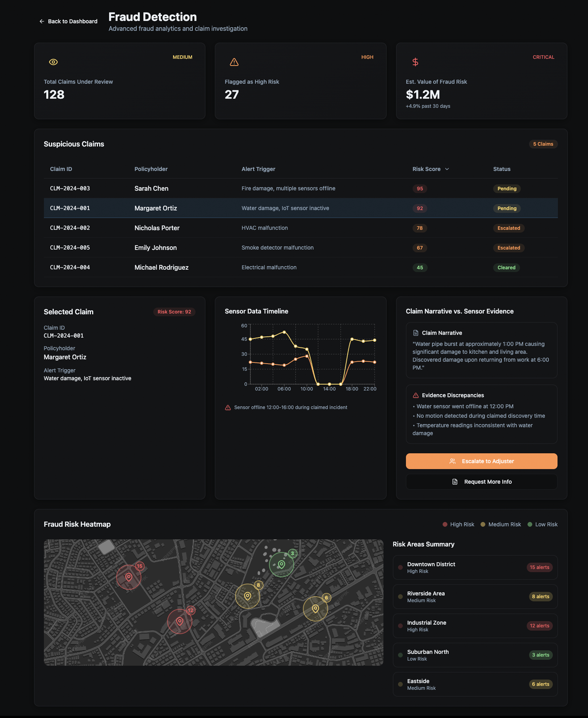Open the Industrial Zone risk area entry
588x718 pixels.
[475, 626]
